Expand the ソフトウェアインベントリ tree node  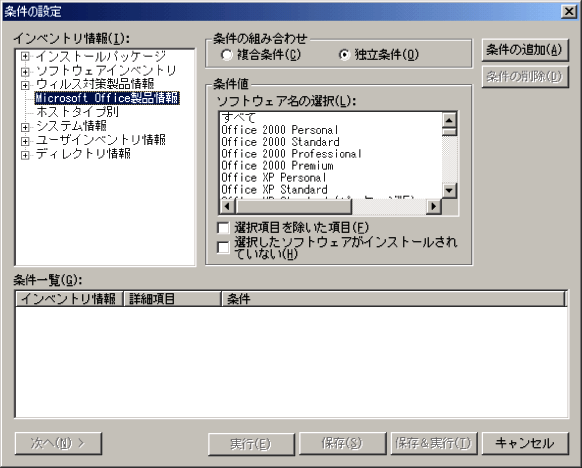pos(25,71)
